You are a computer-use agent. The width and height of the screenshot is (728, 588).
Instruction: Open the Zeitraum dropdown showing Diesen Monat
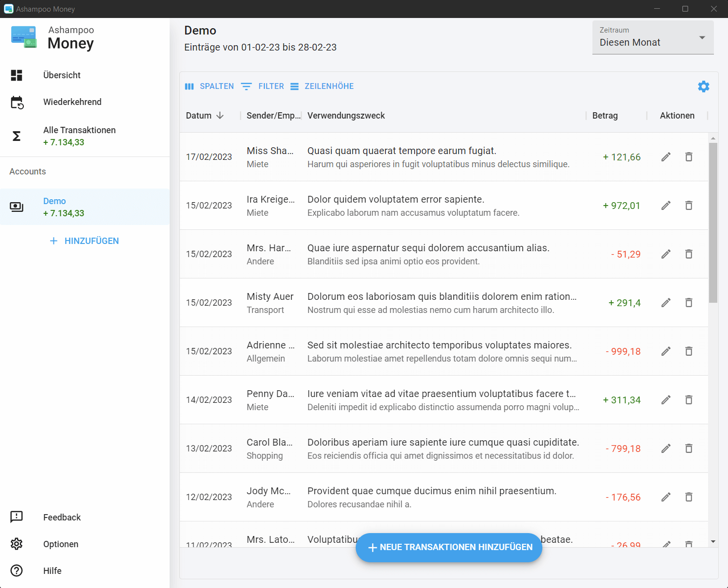pos(653,37)
